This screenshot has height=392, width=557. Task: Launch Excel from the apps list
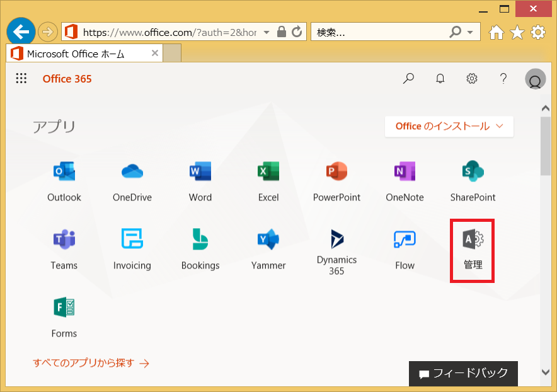pos(268,182)
